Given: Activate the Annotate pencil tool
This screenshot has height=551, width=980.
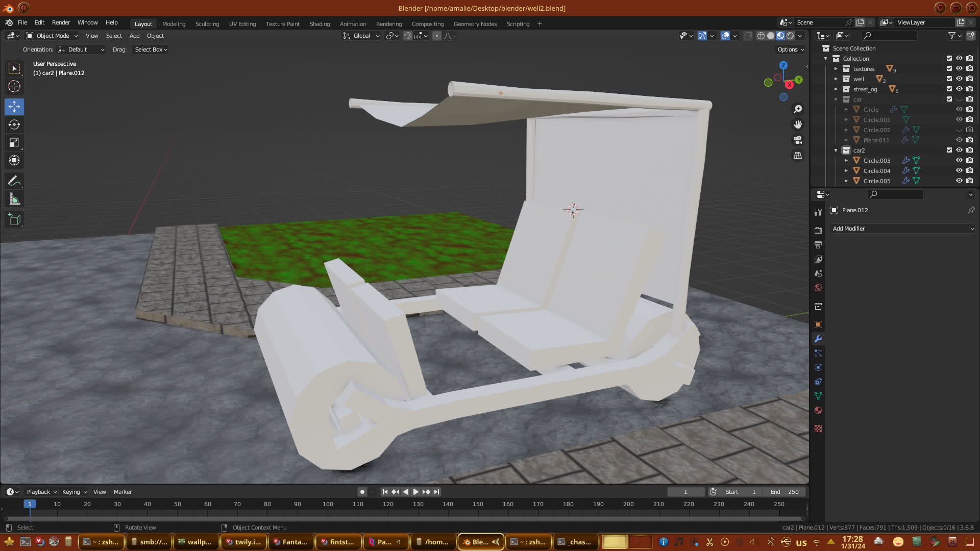Looking at the screenshot, I should (14, 181).
